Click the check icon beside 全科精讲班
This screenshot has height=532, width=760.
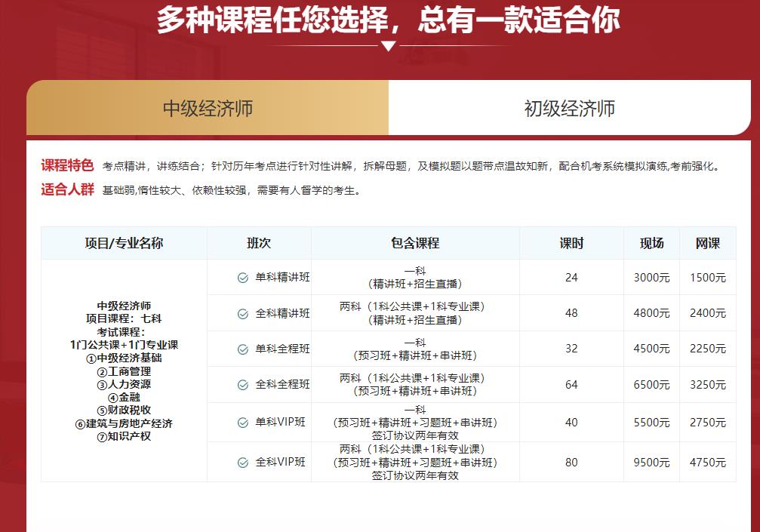click(x=243, y=314)
